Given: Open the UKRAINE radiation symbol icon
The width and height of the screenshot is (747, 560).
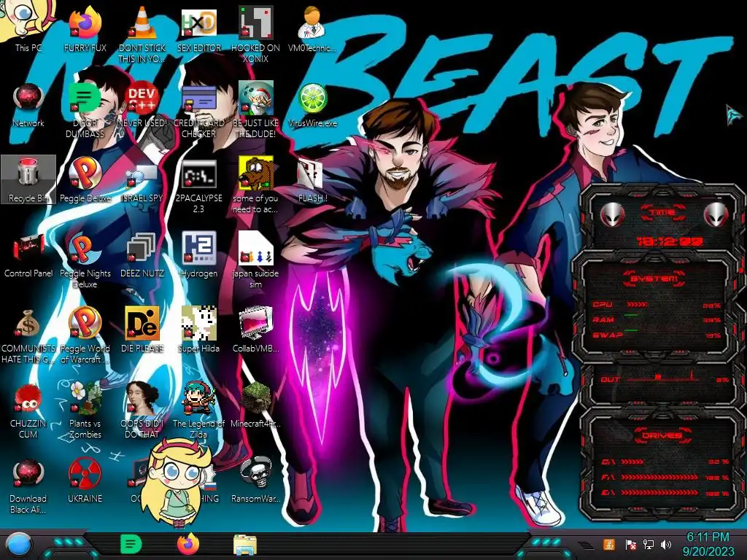Looking at the screenshot, I should 85,480.
